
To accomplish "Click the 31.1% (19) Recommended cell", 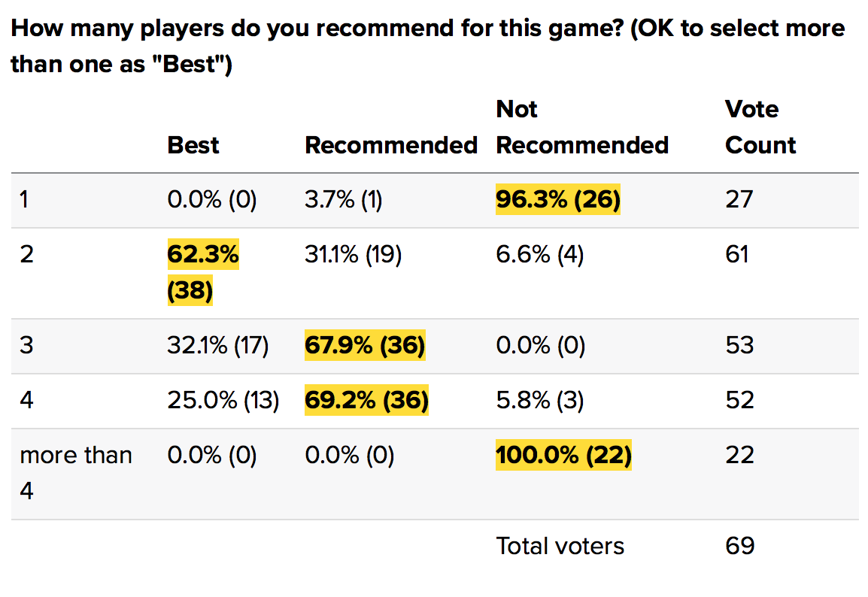I will tap(353, 255).
